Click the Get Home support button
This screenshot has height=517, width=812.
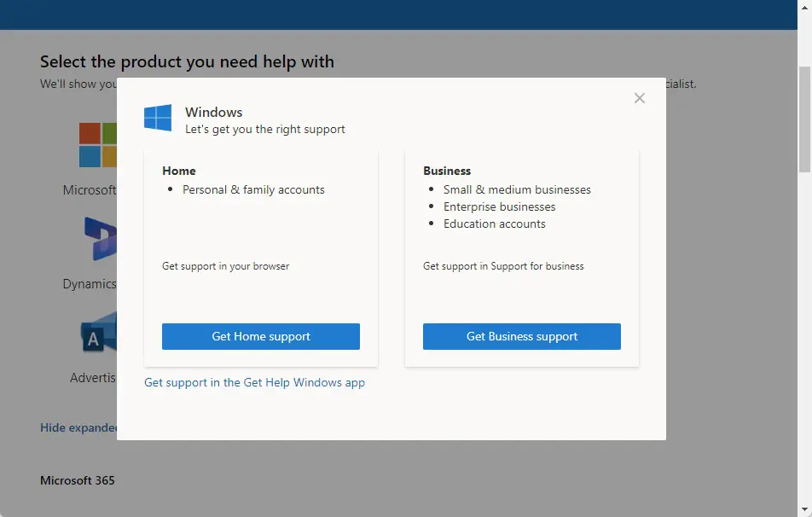[260, 337]
